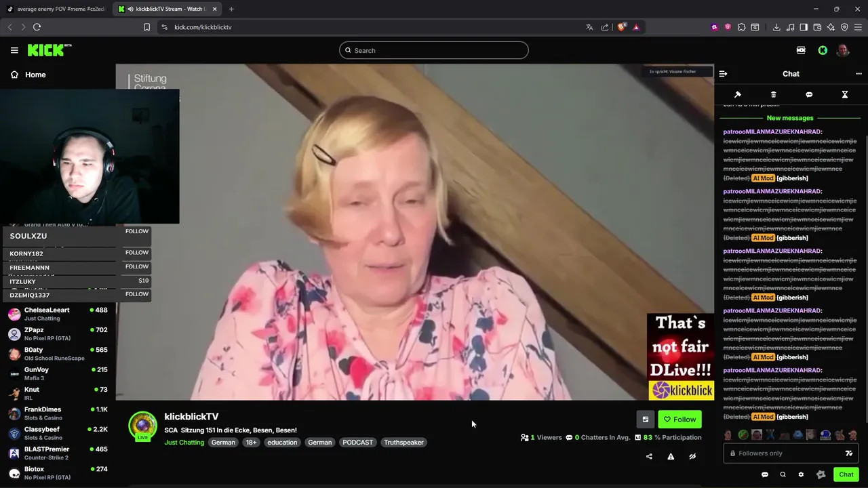
Task: Open Brave VPN shield icon
Action: (x=844, y=27)
